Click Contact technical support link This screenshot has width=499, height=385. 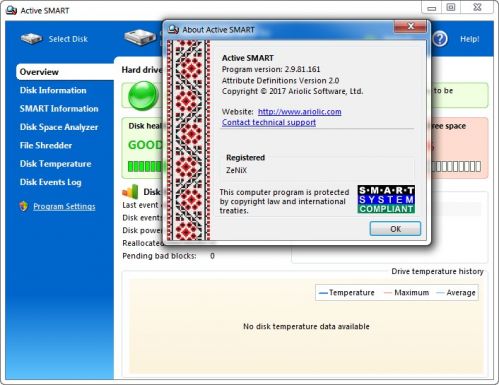(x=269, y=122)
